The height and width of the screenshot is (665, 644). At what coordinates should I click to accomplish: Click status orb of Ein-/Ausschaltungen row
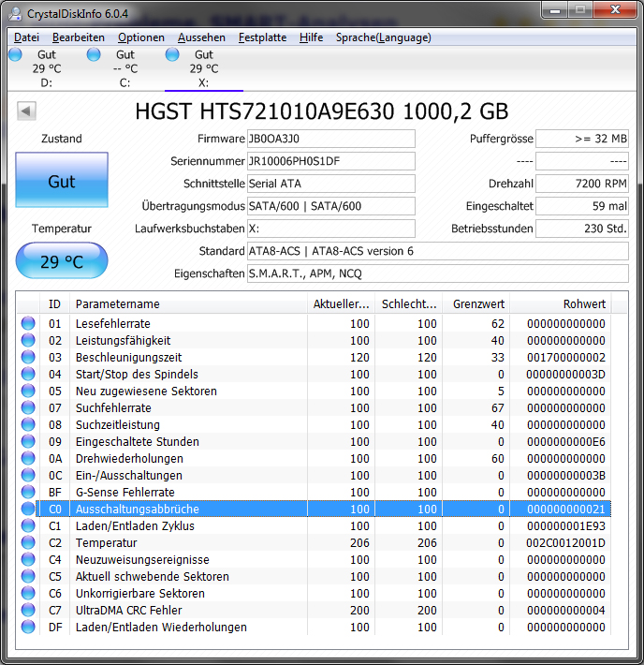[28, 475]
